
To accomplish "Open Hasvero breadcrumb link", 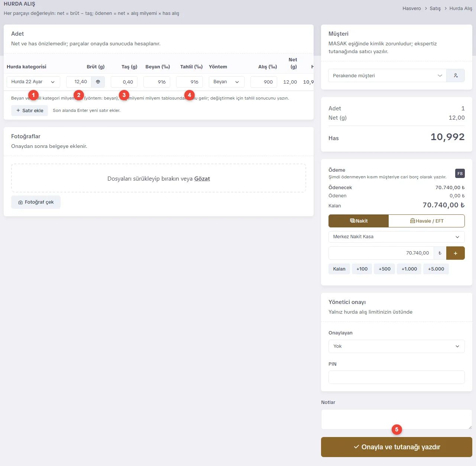I will point(412,8).
